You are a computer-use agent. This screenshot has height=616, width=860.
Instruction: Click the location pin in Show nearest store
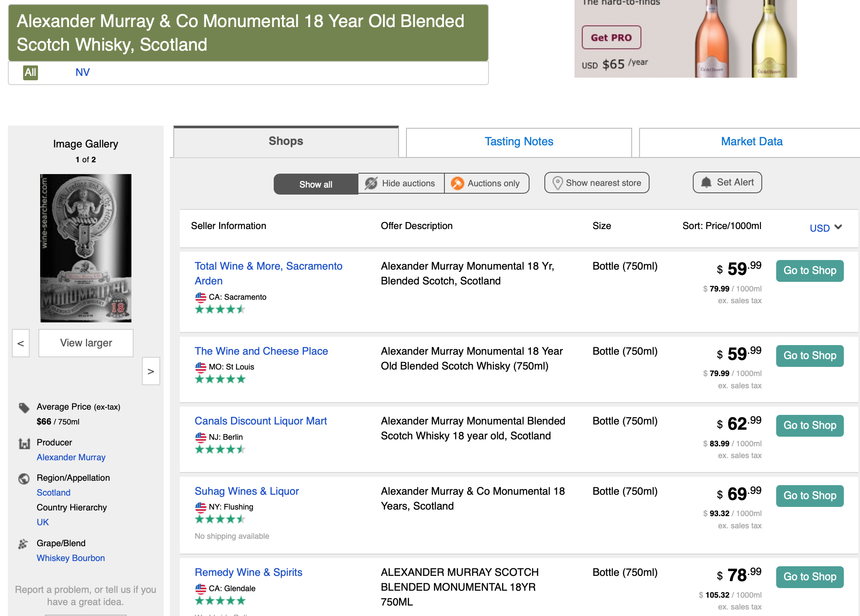557,183
